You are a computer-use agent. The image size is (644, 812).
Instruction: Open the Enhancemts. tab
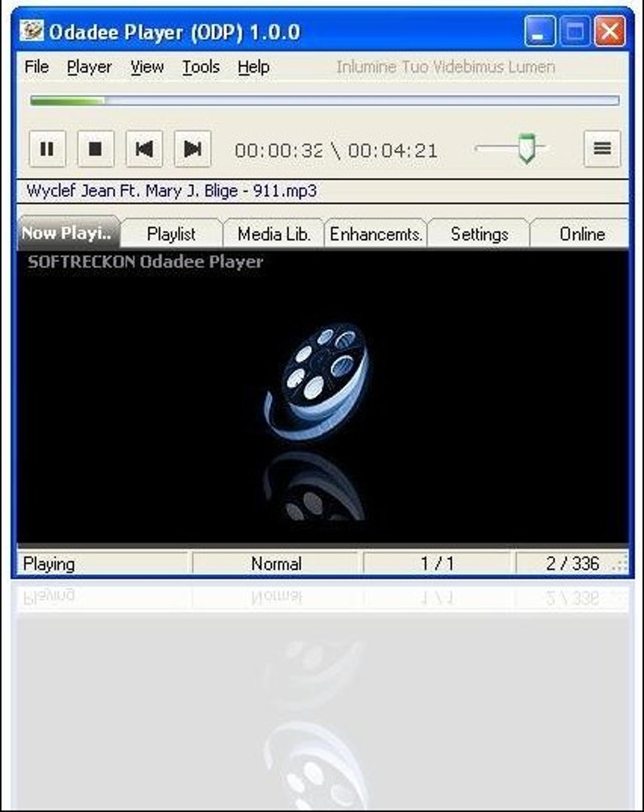[376, 234]
